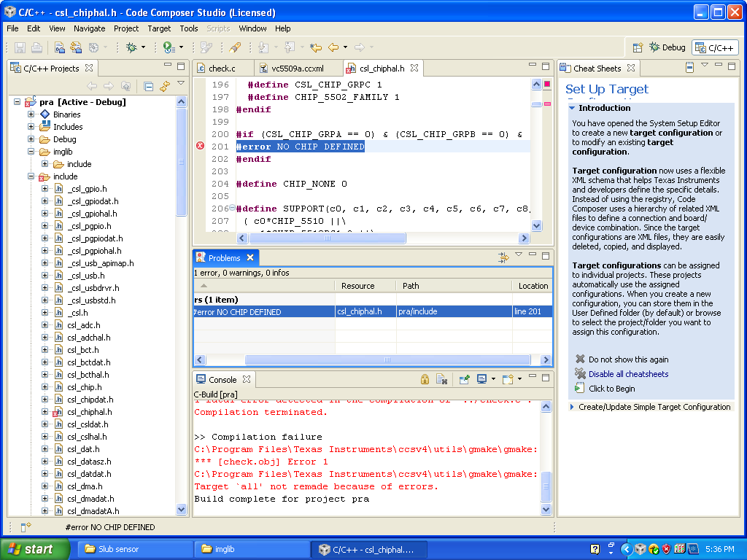Click Collapse All icon in Projects panel

148,86
